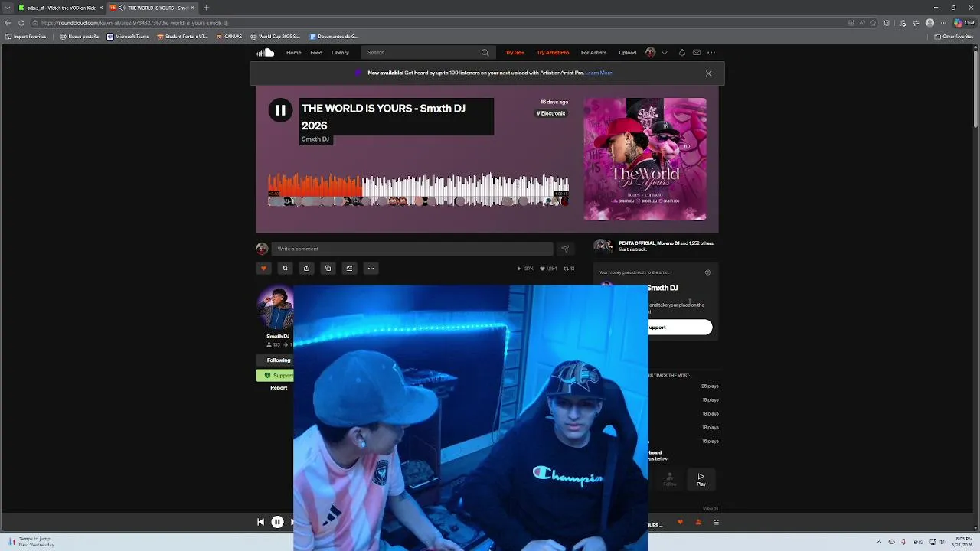Open the Try Go+ link
Screen dimensions: 980x551
click(x=514, y=53)
